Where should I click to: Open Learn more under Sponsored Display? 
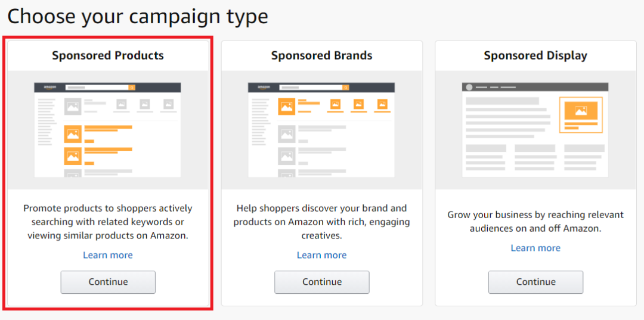[x=535, y=248]
